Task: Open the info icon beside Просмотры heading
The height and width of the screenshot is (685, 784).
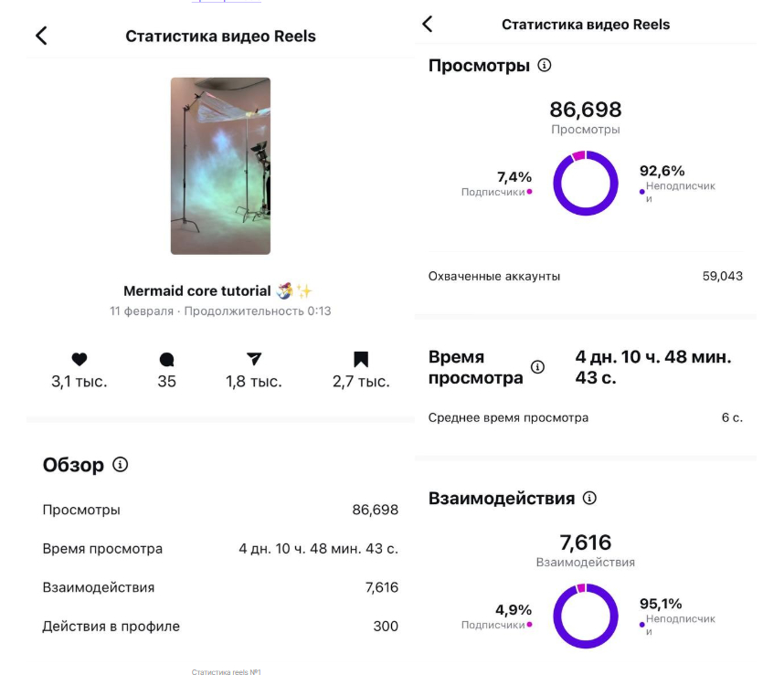Action: tap(545, 66)
